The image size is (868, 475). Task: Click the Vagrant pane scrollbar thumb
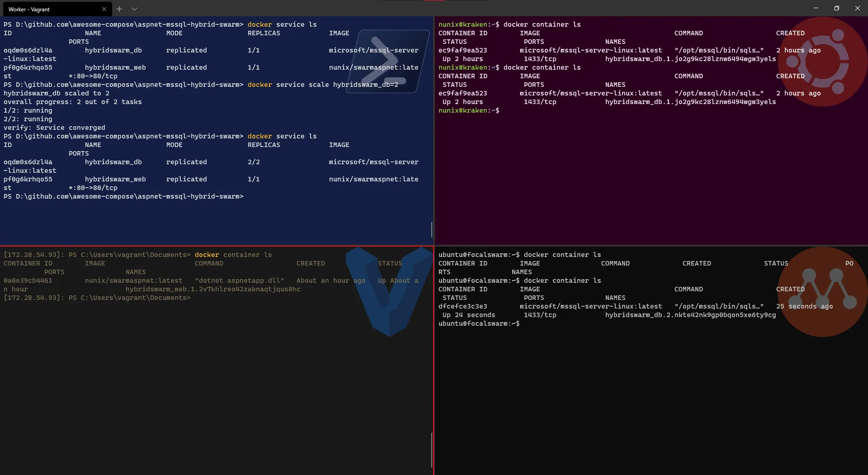point(432,449)
